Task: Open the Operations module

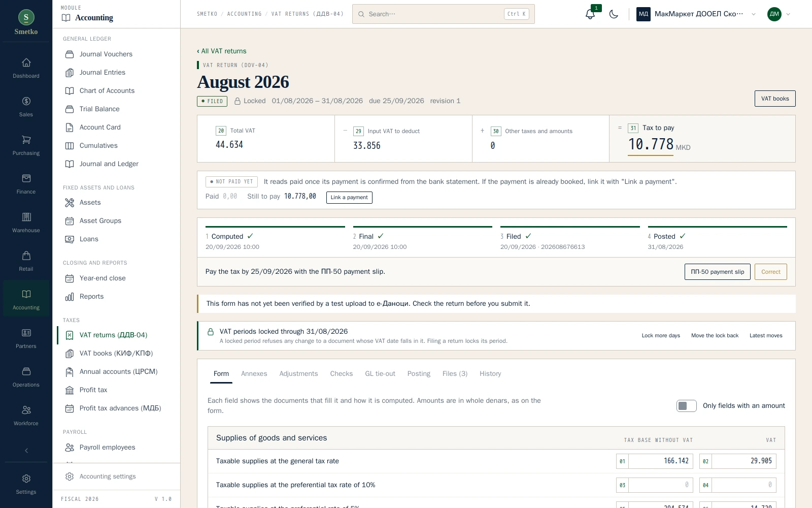Action: click(x=26, y=377)
